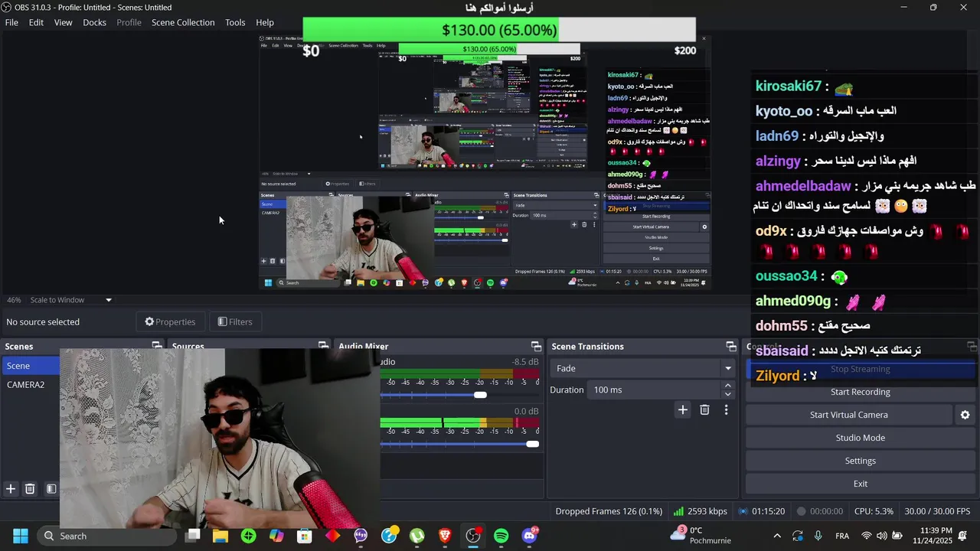Open Spotify from the taskbar
Image resolution: width=980 pixels, height=551 pixels.
[x=501, y=536]
